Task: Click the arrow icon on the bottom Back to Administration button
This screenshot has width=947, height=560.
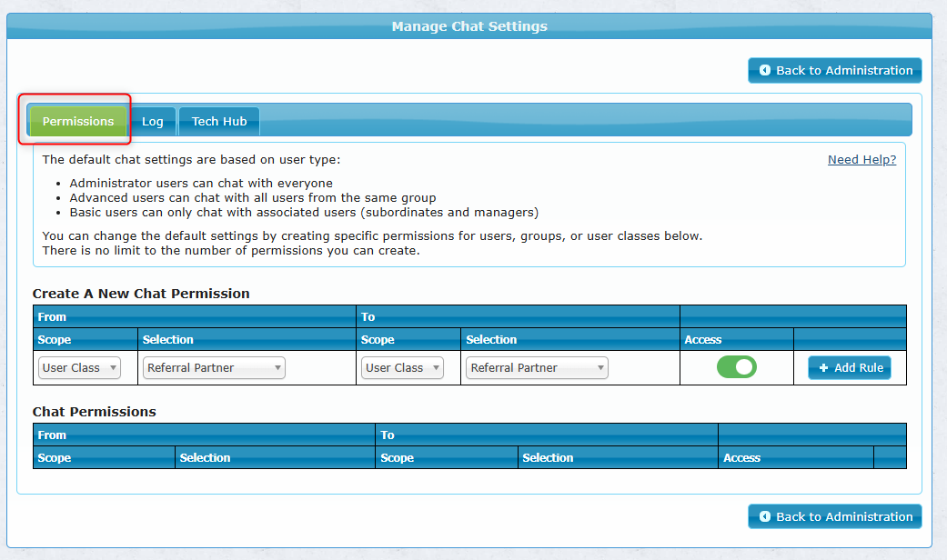Action: (x=765, y=516)
